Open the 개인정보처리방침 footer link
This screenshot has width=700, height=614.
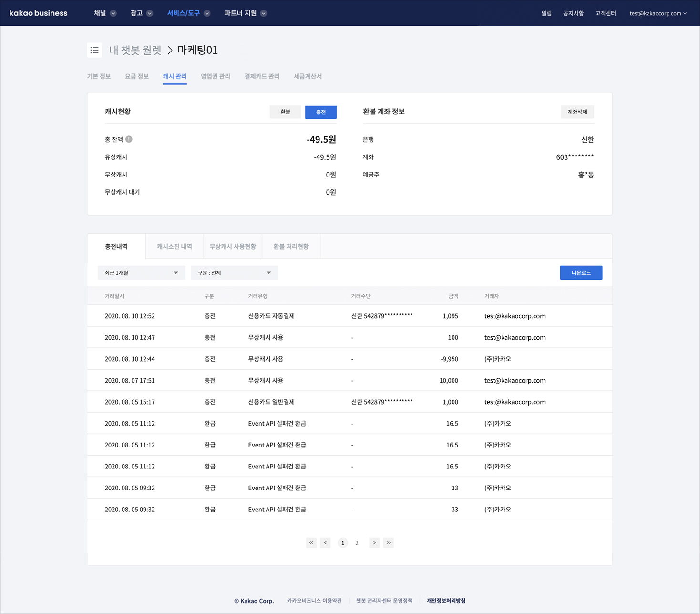pyautogui.click(x=446, y=601)
